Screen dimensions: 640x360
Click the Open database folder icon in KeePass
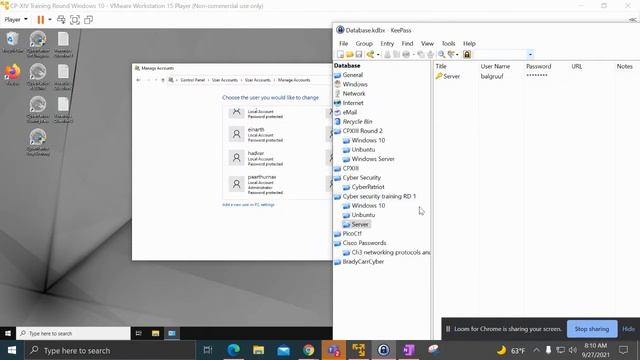(x=350, y=54)
